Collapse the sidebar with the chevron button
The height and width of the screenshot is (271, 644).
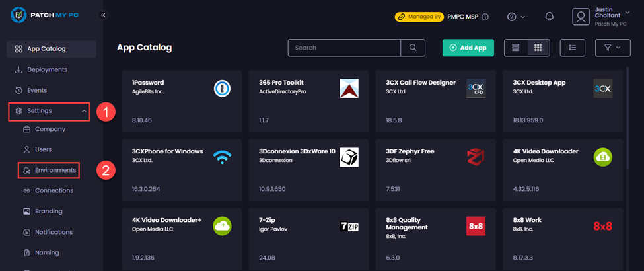pos(103,15)
